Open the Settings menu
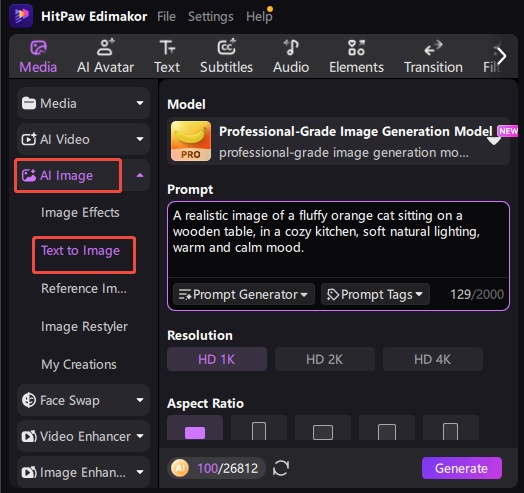 click(x=211, y=17)
